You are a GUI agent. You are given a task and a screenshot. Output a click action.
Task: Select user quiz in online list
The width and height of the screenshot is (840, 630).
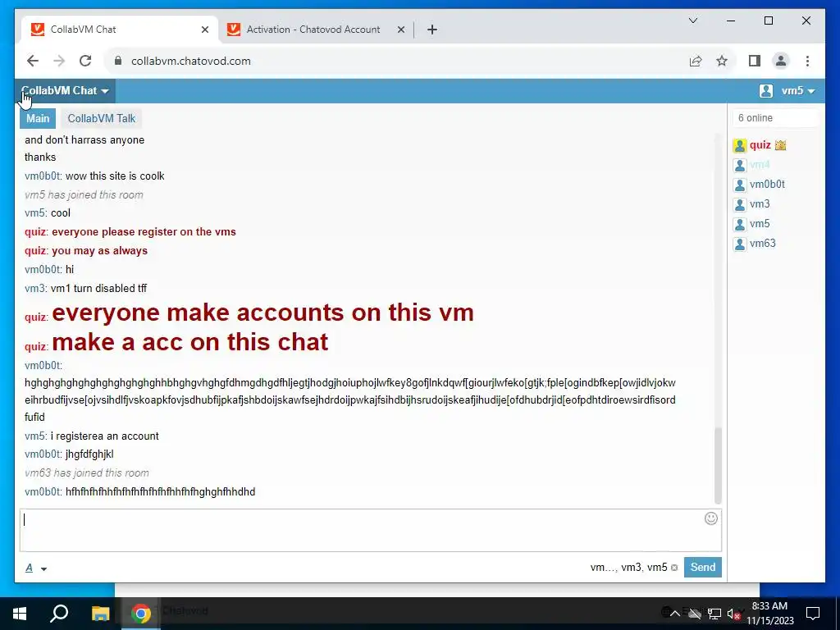760,145
